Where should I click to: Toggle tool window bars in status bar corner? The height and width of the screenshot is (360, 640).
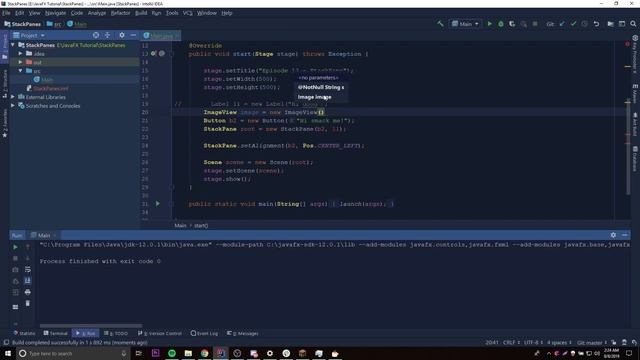(x=6, y=342)
